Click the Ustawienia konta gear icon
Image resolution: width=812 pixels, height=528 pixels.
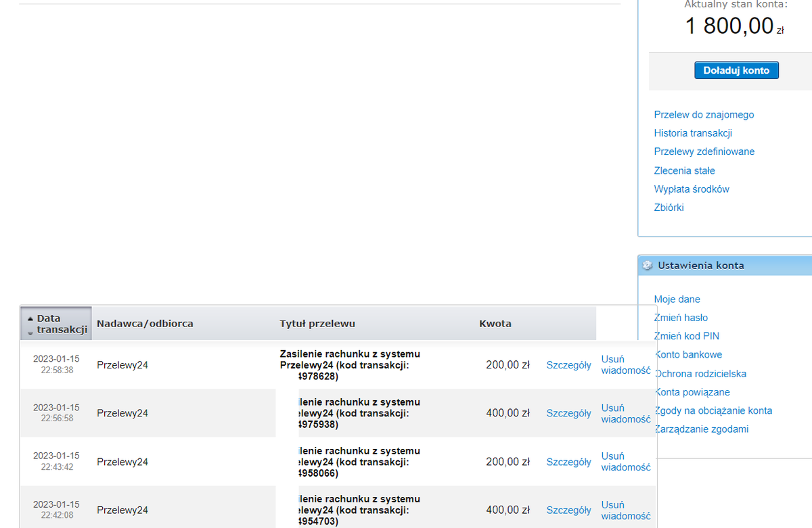(647, 266)
